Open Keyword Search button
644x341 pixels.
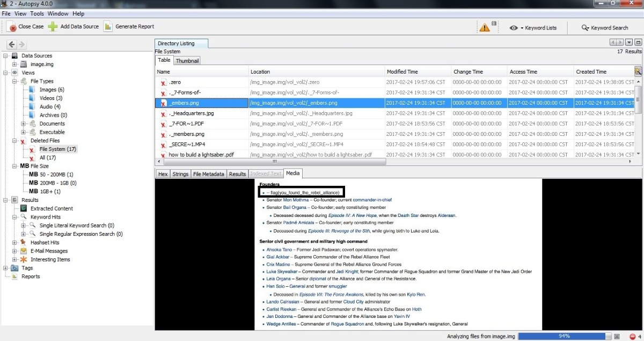coord(605,28)
